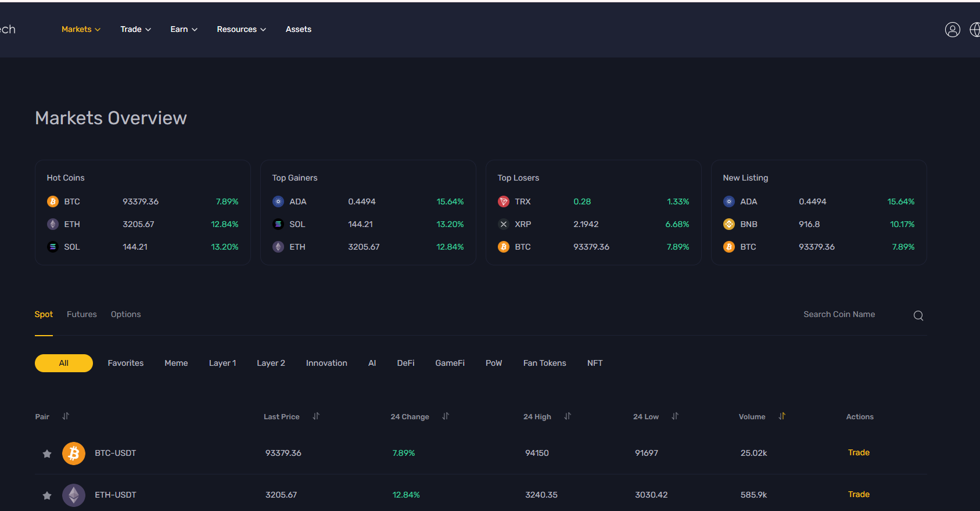Viewport: 980px width, 511px height.
Task: Toggle favorite star for BTC-USDT
Action: pos(47,454)
